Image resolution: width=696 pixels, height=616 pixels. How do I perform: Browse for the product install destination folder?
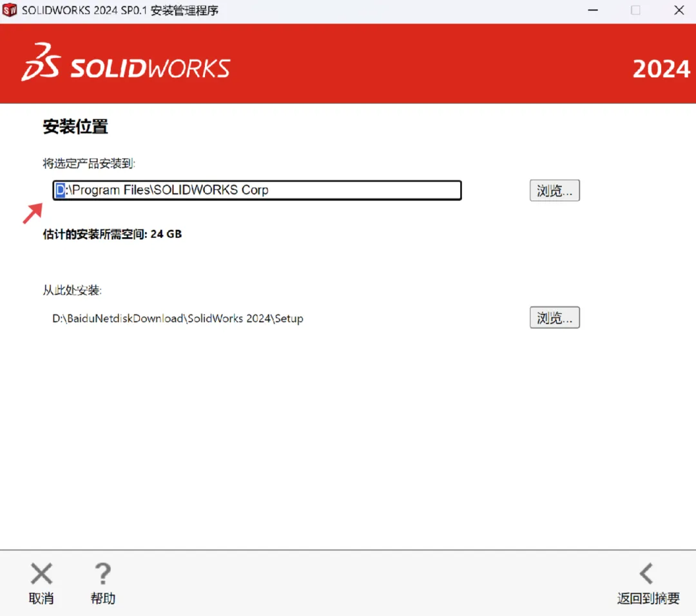tap(554, 190)
